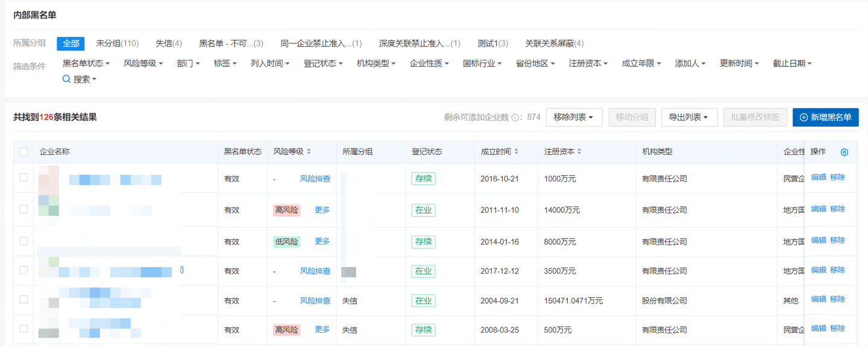868x346 pixels.
Task: Open the 国标行业 filter dropdown
Action: pos(482,63)
